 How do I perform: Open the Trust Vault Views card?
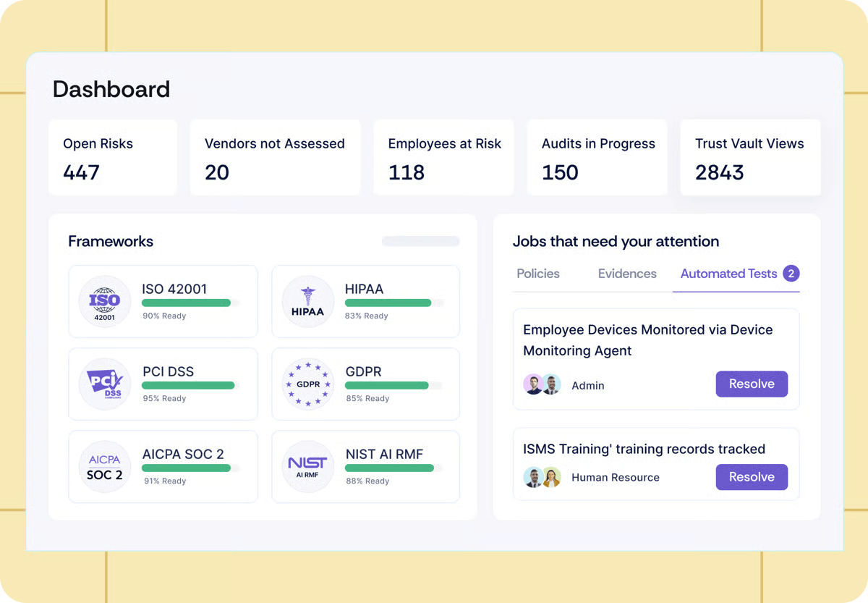751,158
